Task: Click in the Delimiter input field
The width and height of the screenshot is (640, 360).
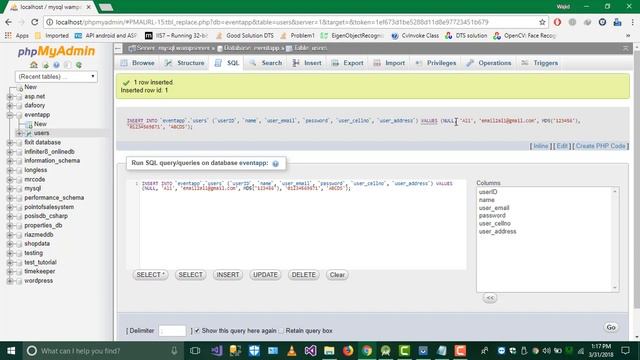Action: click(x=172, y=331)
